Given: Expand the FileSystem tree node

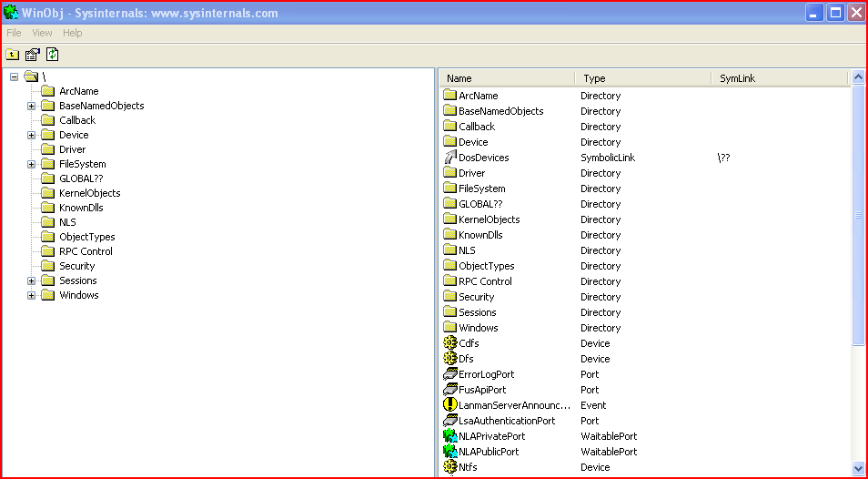Looking at the screenshot, I should click(x=32, y=165).
